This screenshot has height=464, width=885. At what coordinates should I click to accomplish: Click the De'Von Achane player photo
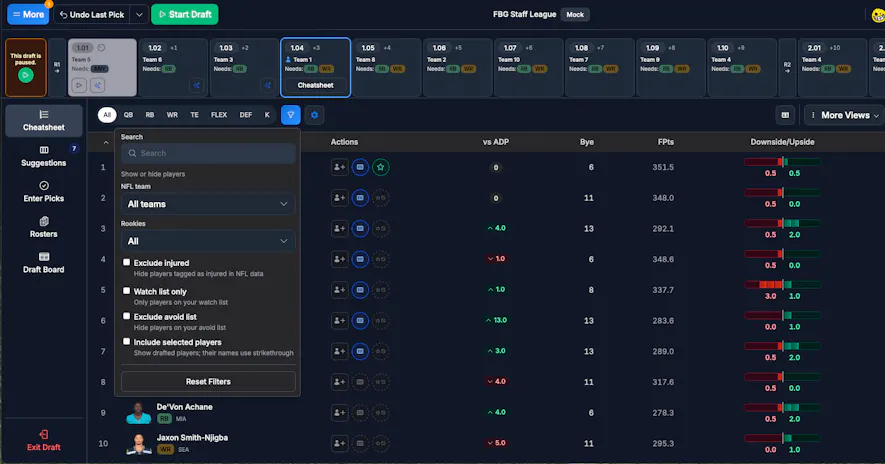click(138, 413)
